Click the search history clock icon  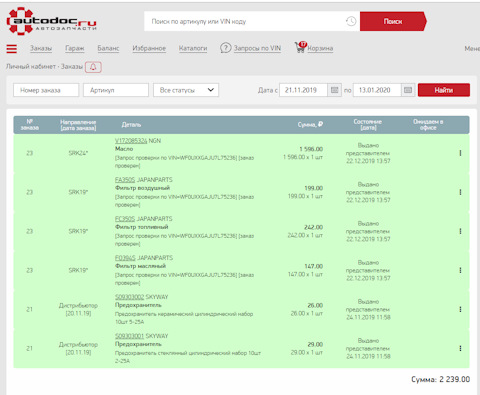click(x=351, y=22)
